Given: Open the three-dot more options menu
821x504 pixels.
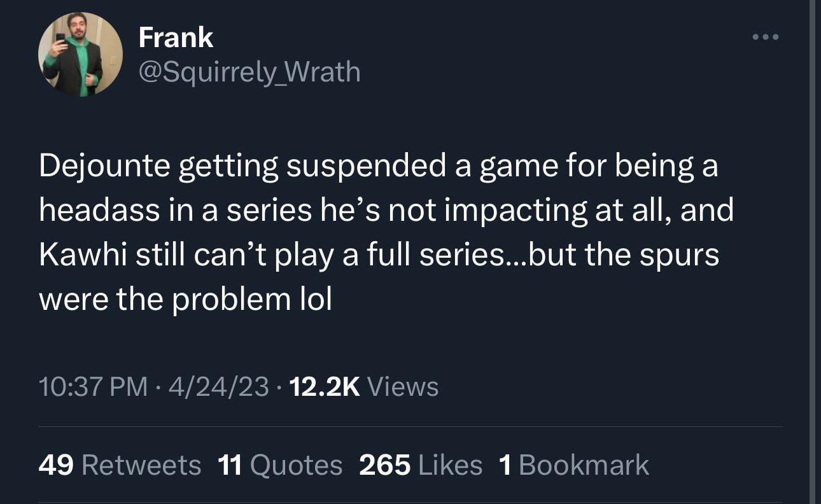Looking at the screenshot, I should coord(765,37).
